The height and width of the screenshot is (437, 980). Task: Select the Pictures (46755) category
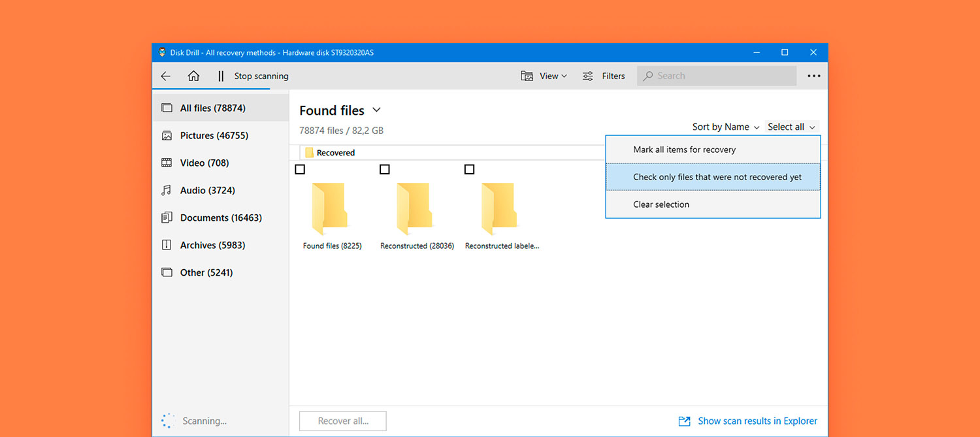tap(220, 136)
